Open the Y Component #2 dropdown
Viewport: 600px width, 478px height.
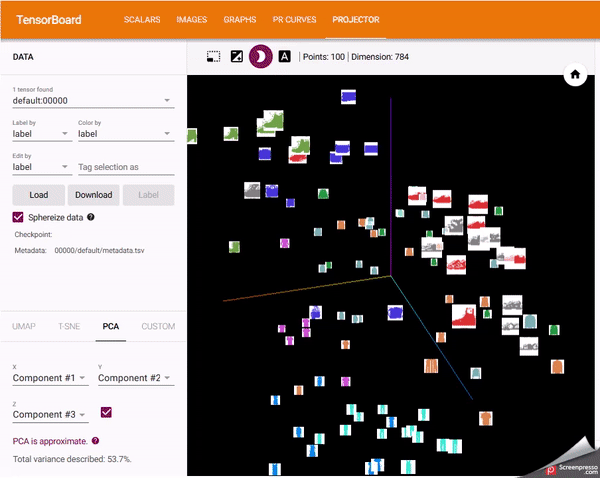coord(136,378)
